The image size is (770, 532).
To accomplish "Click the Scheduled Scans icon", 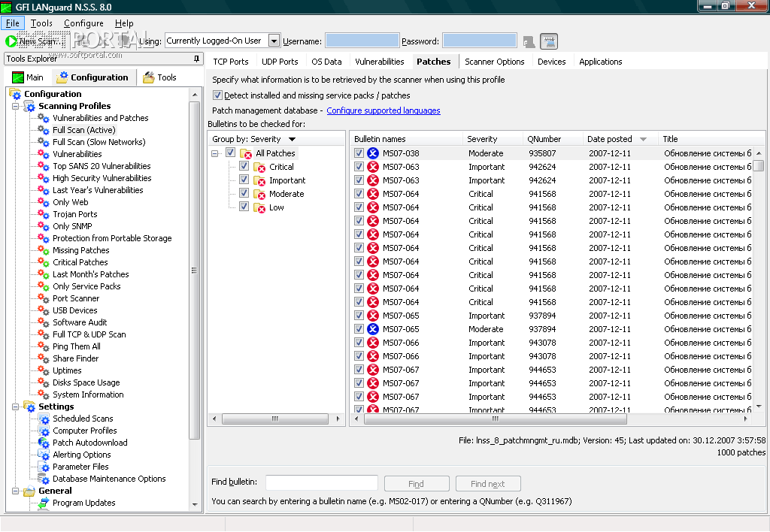I will tap(44, 419).
